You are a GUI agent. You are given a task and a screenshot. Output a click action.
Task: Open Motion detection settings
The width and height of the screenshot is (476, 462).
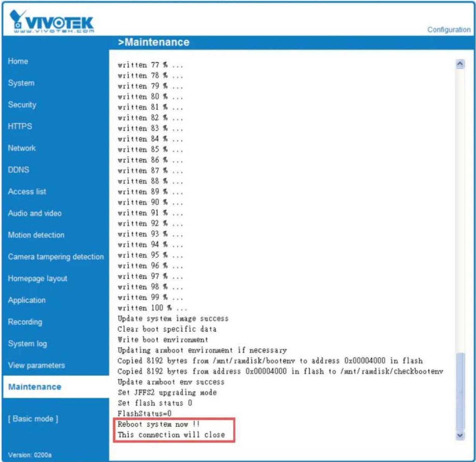pyautogui.click(x=36, y=234)
